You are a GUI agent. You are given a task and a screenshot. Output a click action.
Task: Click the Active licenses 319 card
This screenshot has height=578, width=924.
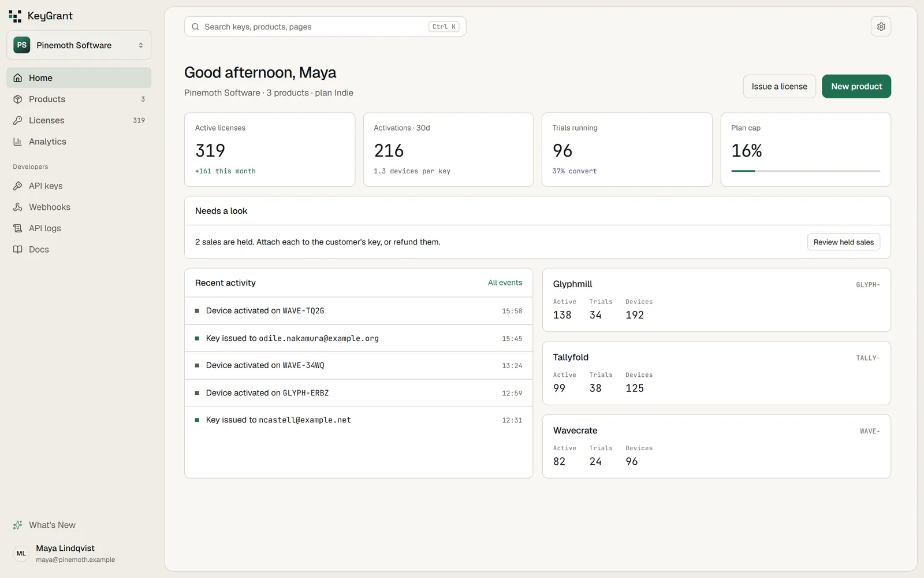coord(270,150)
